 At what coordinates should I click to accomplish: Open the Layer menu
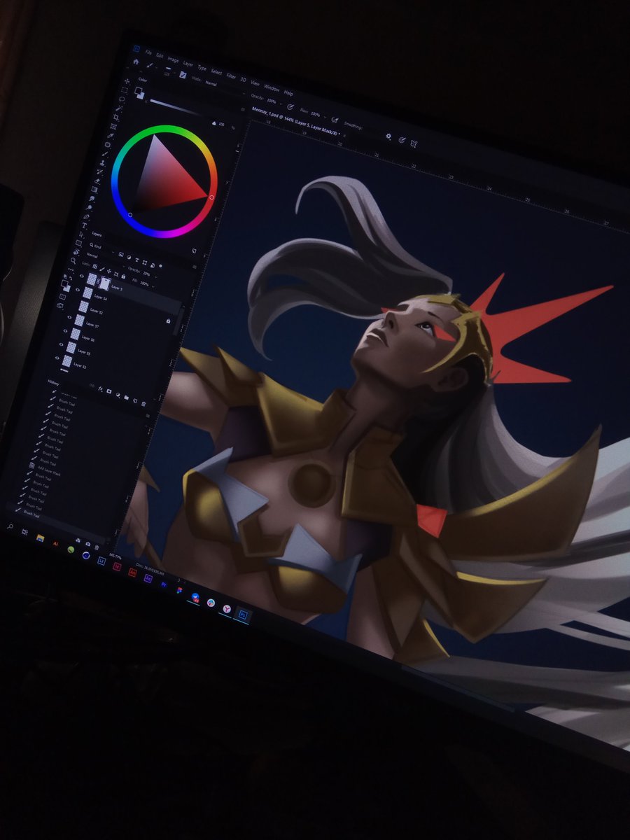click(x=188, y=64)
